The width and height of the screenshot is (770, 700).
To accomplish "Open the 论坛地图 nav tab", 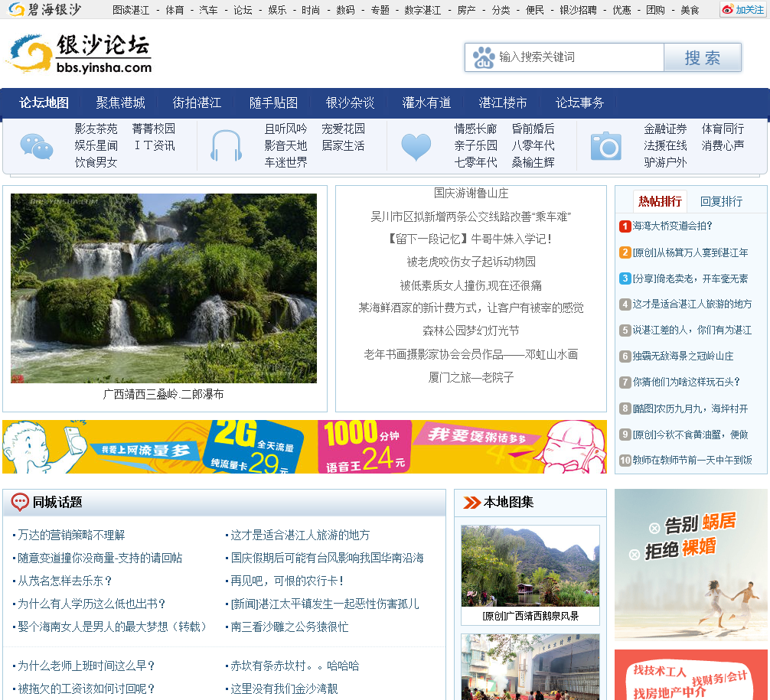I will click(x=44, y=103).
